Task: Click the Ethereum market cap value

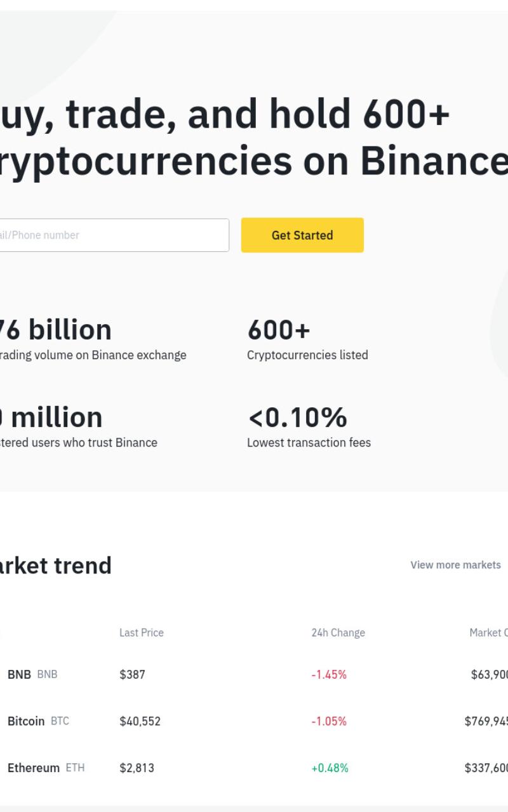Action: click(486, 768)
